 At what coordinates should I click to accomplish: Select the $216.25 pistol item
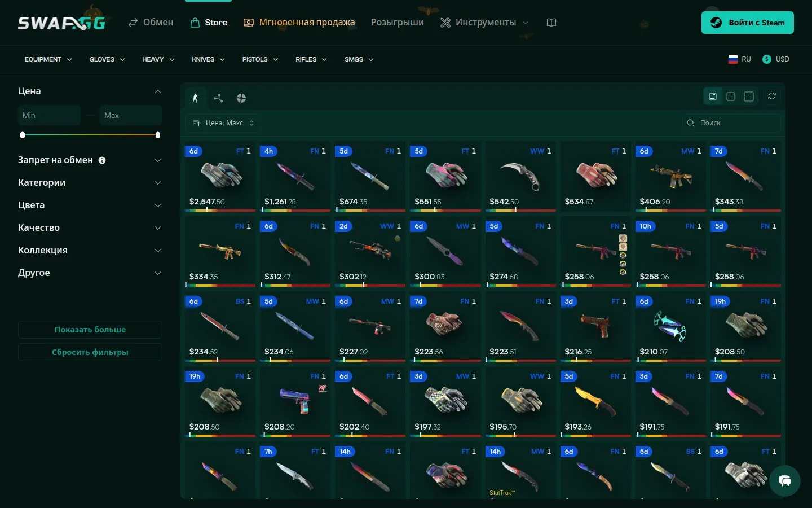pyautogui.click(x=595, y=327)
